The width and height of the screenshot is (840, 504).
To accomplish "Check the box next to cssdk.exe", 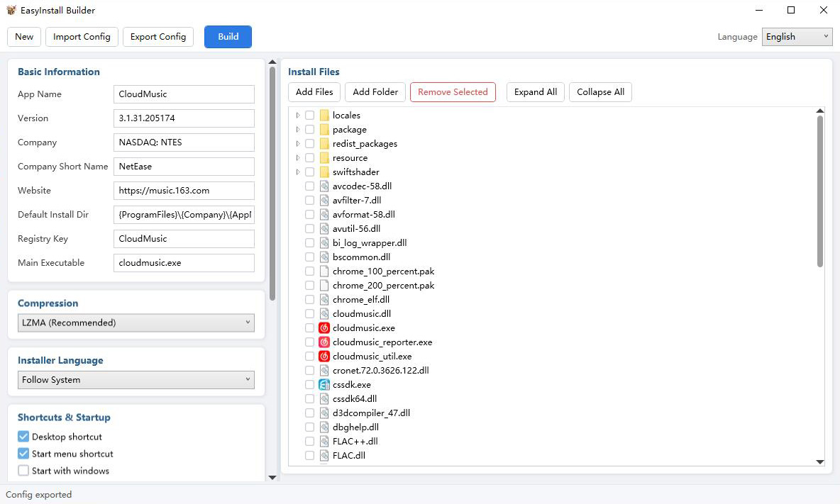I will [309, 385].
